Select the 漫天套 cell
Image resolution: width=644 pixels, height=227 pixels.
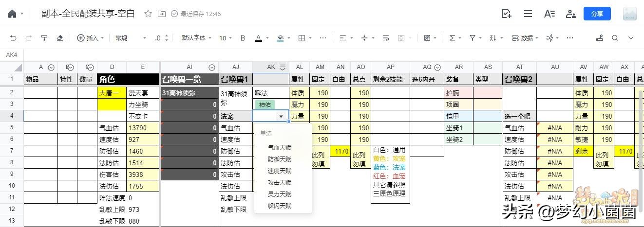tap(143, 92)
